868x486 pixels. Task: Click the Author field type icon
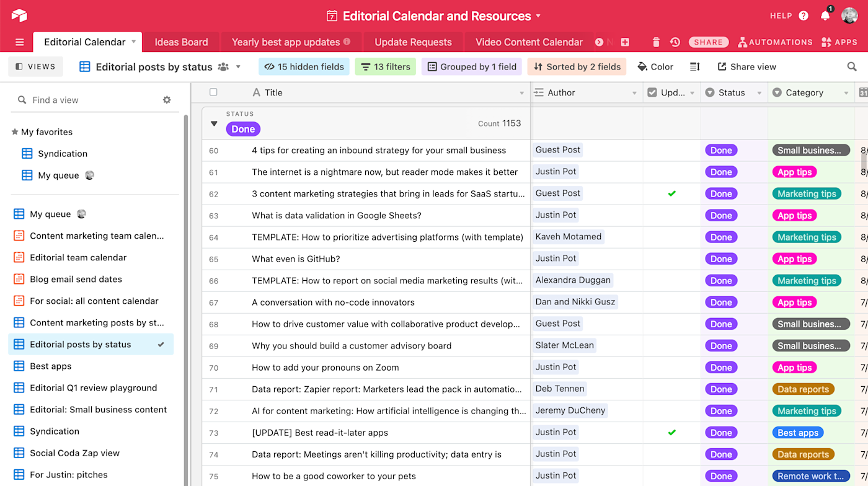pos(539,92)
